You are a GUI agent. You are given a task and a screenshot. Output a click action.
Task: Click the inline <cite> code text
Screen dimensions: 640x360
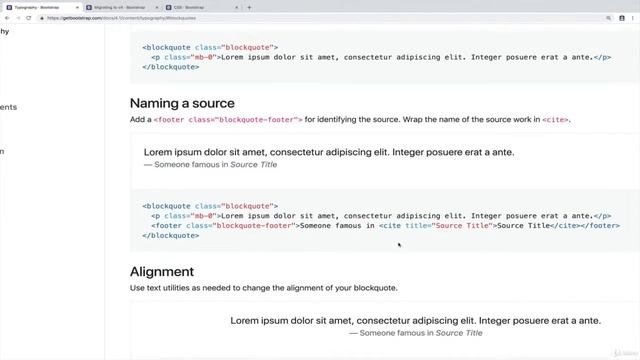tap(555, 120)
